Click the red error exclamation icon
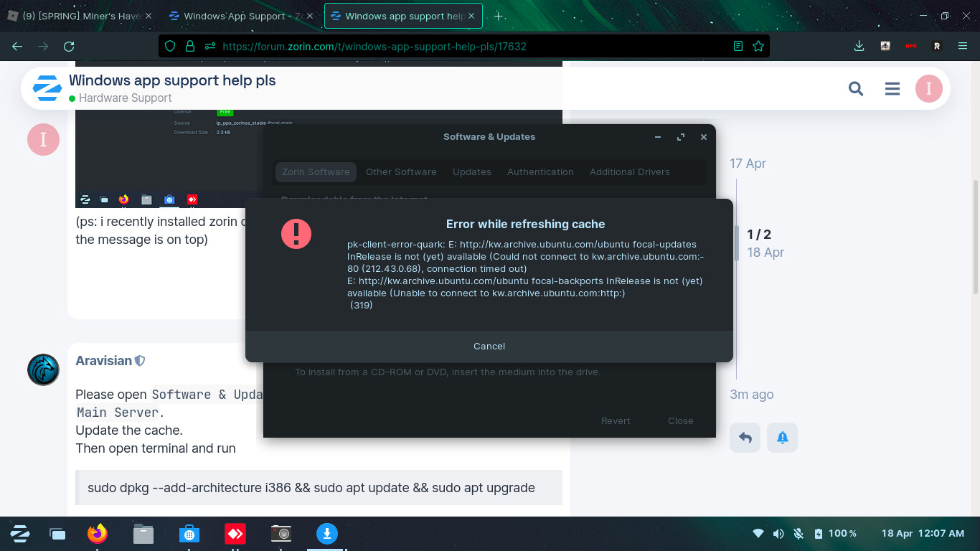The width and height of the screenshot is (980, 551). (296, 235)
